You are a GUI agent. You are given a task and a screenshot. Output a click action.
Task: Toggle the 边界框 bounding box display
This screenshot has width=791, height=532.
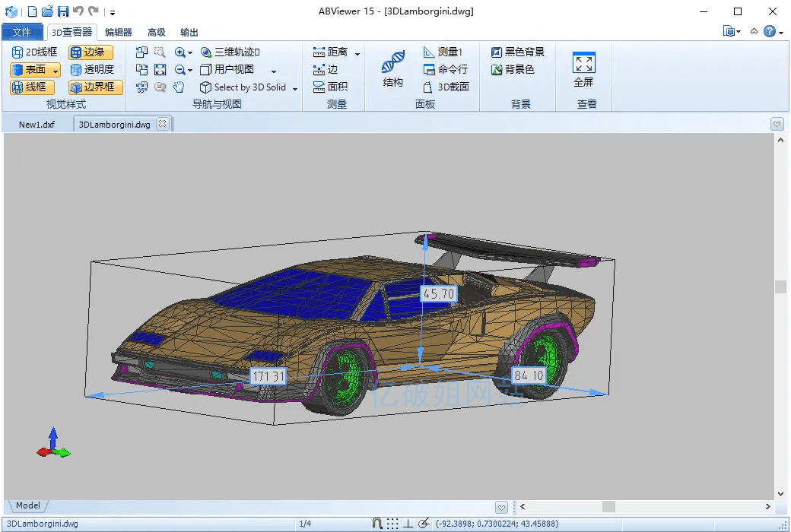[95, 87]
